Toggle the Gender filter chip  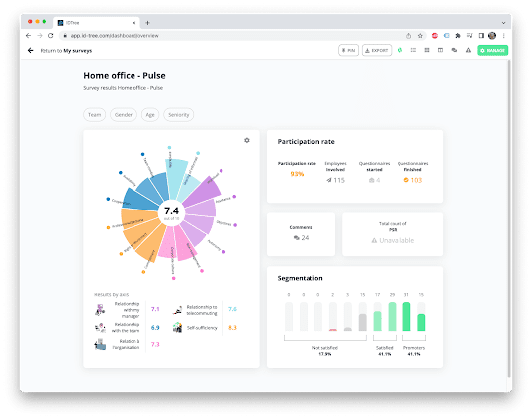pos(124,115)
